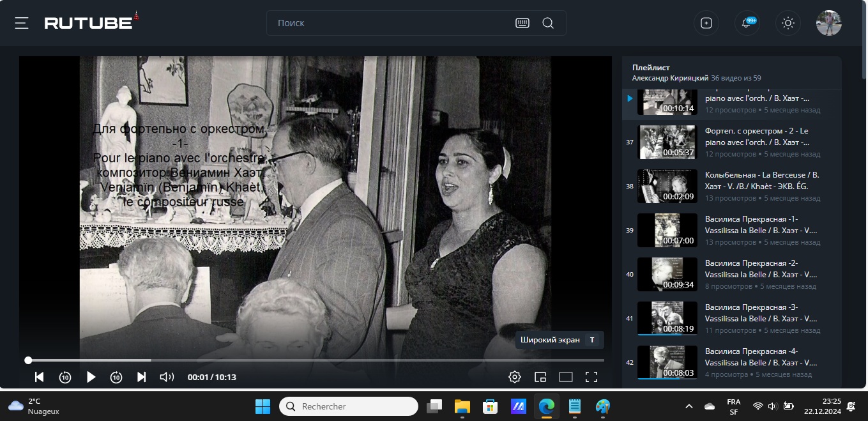Click the search magnifier icon
This screenshot has height=421, width=868.
click(x=548, y=23)
